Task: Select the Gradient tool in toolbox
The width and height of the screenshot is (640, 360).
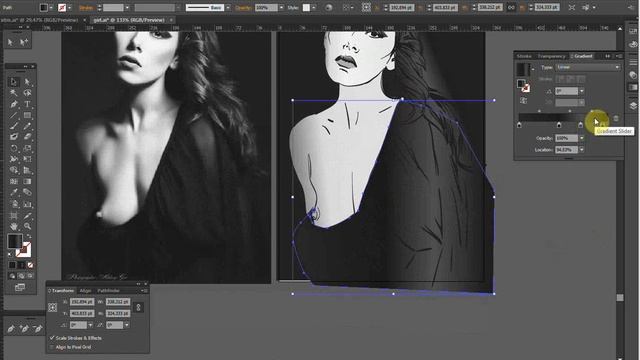Action: [27, 181]
